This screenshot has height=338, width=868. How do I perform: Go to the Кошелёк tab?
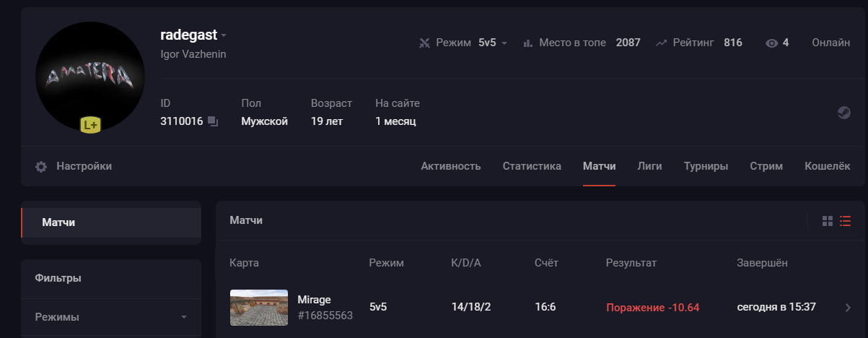point(828,166)
